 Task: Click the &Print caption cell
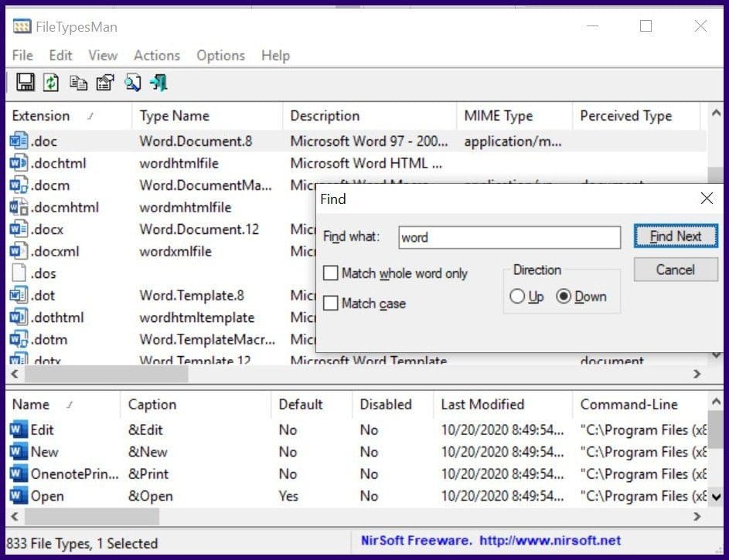point(148,474)
